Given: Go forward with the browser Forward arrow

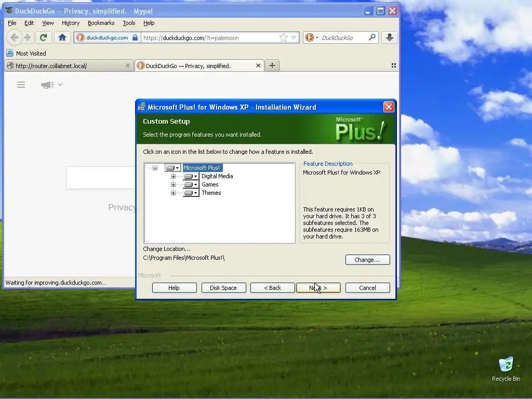Looking at the screenshot, I should point(28,37).
